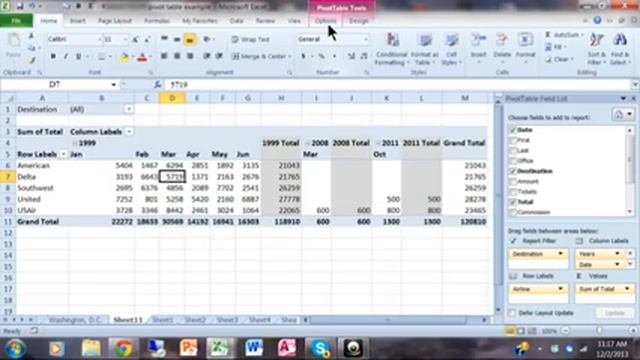
Task: Click the Bold formatting icon
Action: 53,57
